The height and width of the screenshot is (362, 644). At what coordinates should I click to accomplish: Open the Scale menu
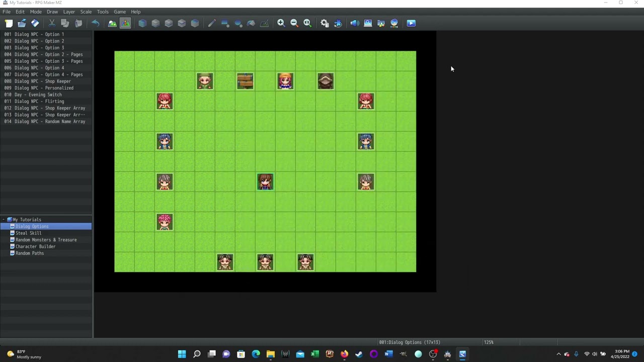[86, 12]
